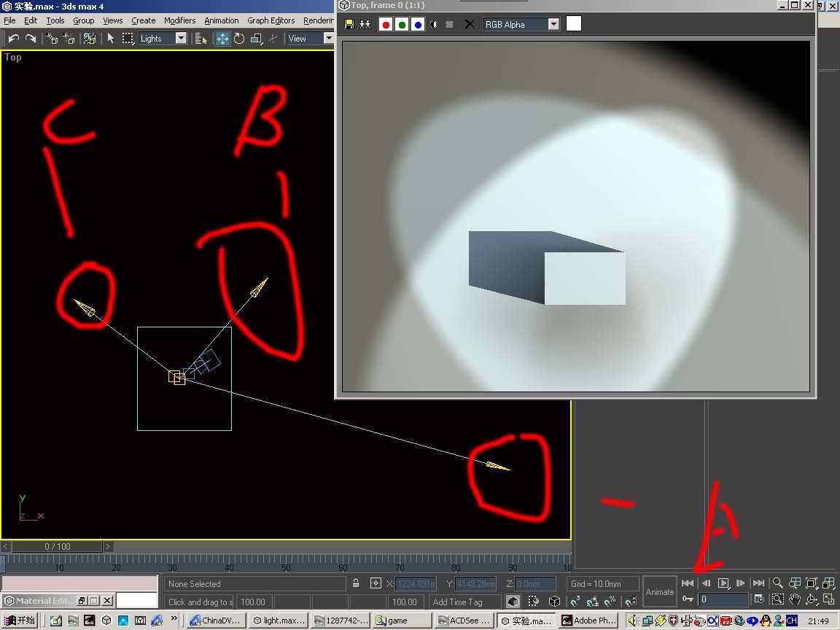The image size is (840, 630).
Task: Switch to the light.max taskbar button
Action: pos(279,621)
